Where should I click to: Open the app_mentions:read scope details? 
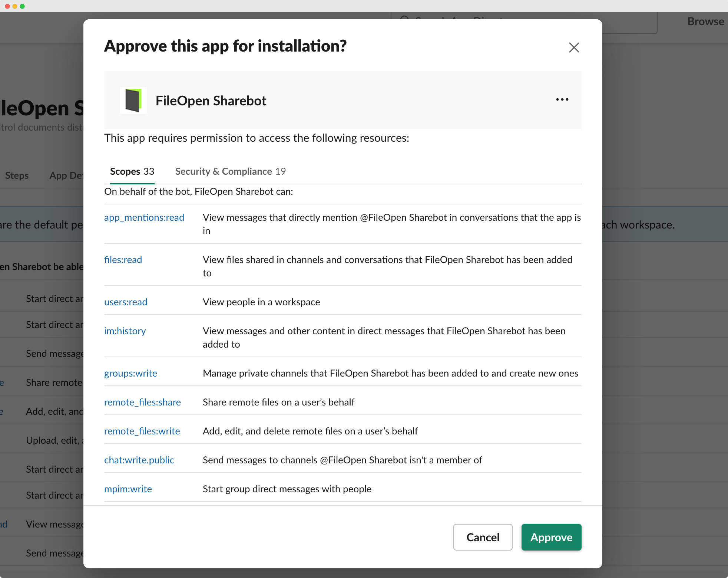(x=144, y=217)
